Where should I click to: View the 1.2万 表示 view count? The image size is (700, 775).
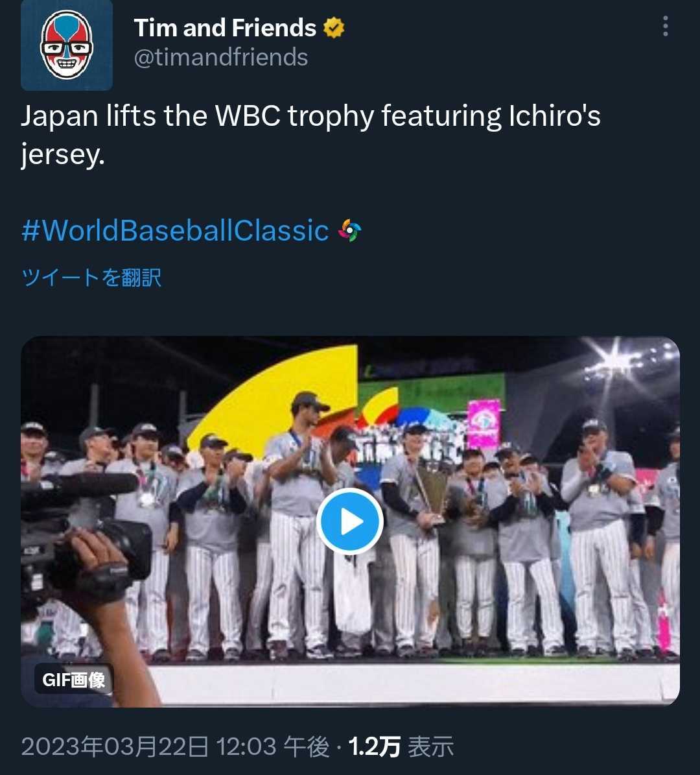click(x=401, y=747)
